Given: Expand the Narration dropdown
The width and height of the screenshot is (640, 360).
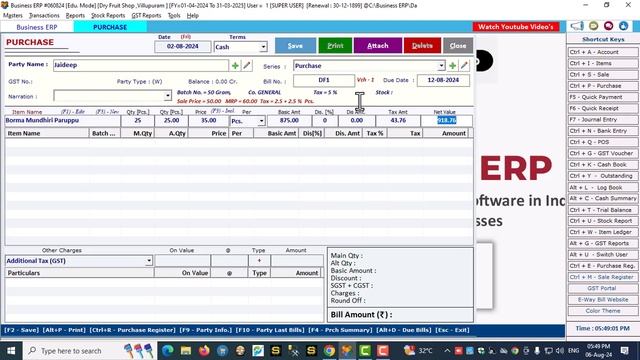Looking at the screenshot, I should coord(168,96).
